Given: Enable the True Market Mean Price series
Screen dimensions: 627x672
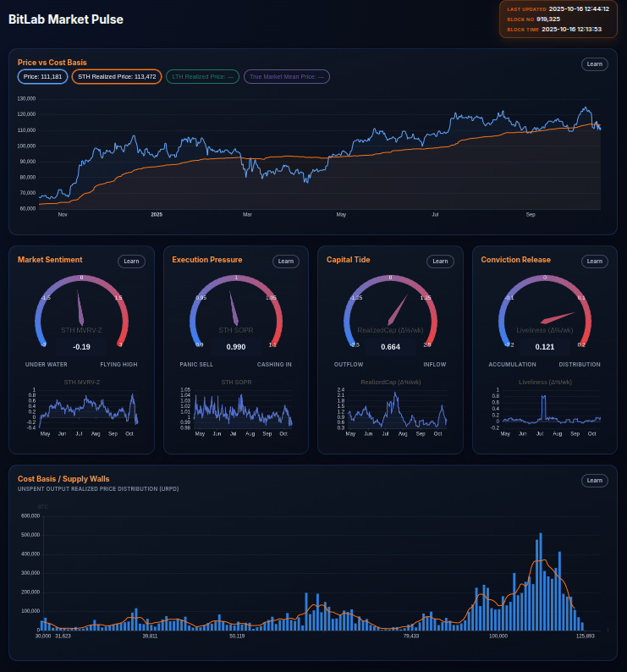Looking at the screenshot, I should point(287,77).
